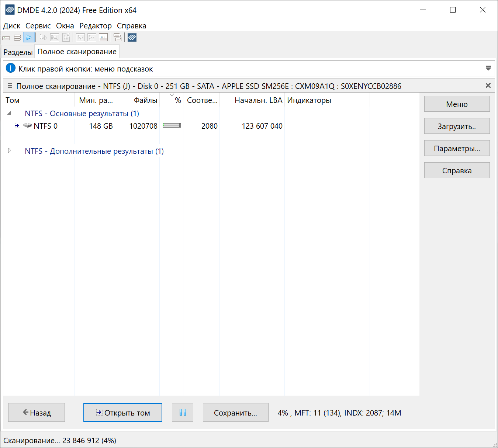Click the Меню button

point(457,104)
